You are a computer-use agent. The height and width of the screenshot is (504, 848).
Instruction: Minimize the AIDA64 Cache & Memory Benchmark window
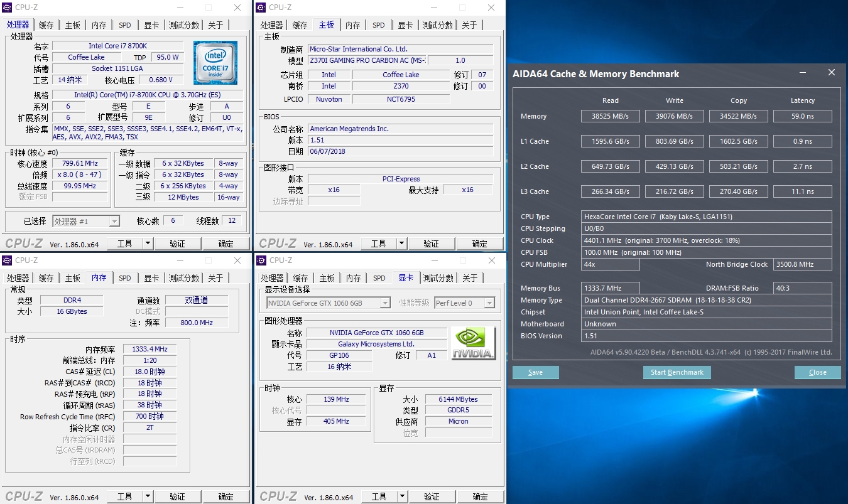click(803, 73)
